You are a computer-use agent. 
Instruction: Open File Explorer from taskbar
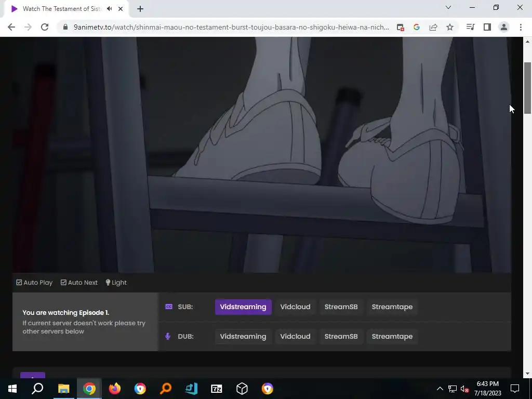[x=63, y=389]
